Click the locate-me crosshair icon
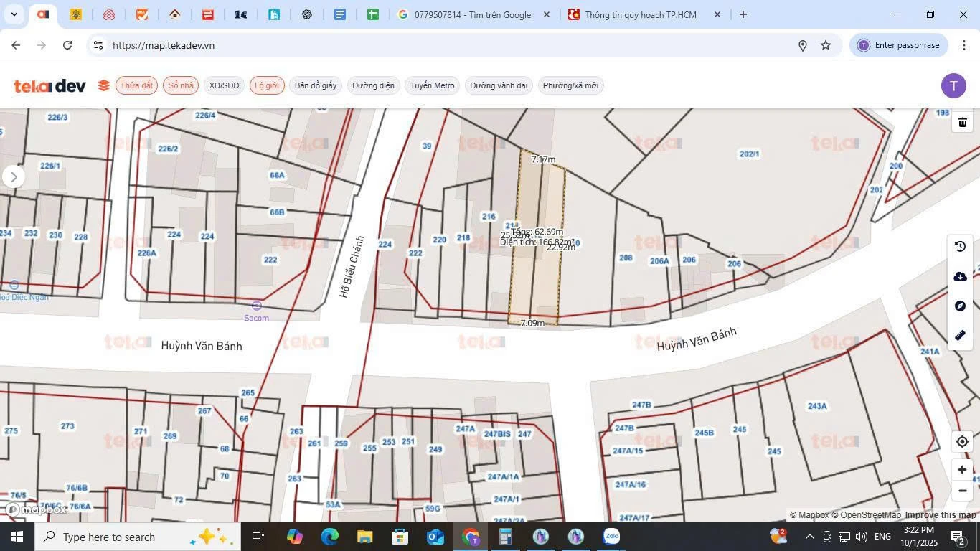 (962, 441)
